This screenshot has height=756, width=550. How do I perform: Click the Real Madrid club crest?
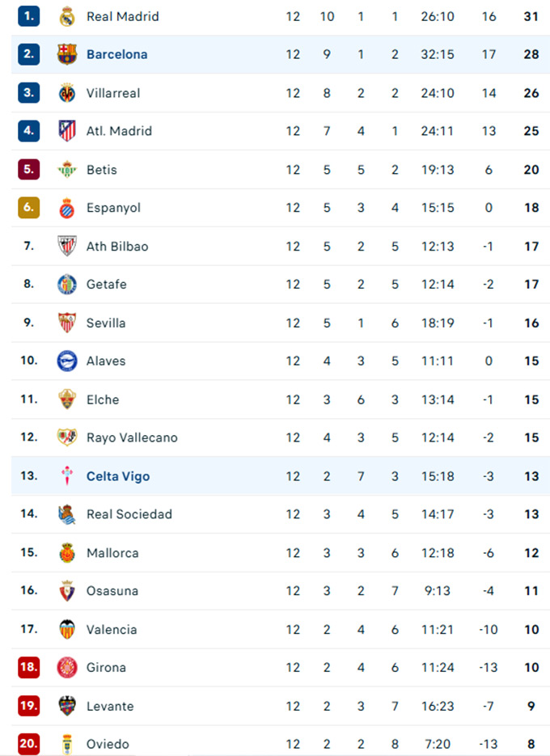[67, 16]
